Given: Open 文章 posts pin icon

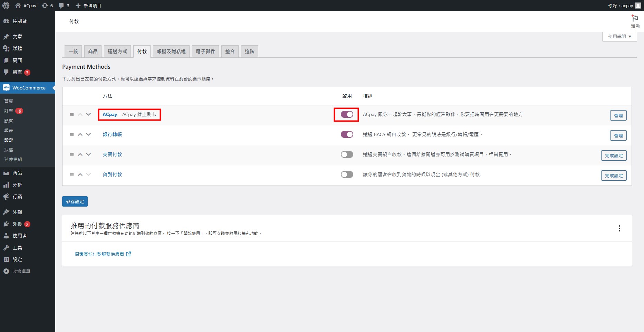Looking at the screenshot, I should click(6, 37).
